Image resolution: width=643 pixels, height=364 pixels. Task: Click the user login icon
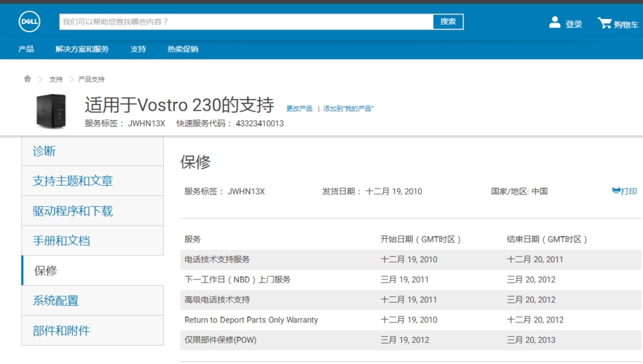[x=555, y=23]
